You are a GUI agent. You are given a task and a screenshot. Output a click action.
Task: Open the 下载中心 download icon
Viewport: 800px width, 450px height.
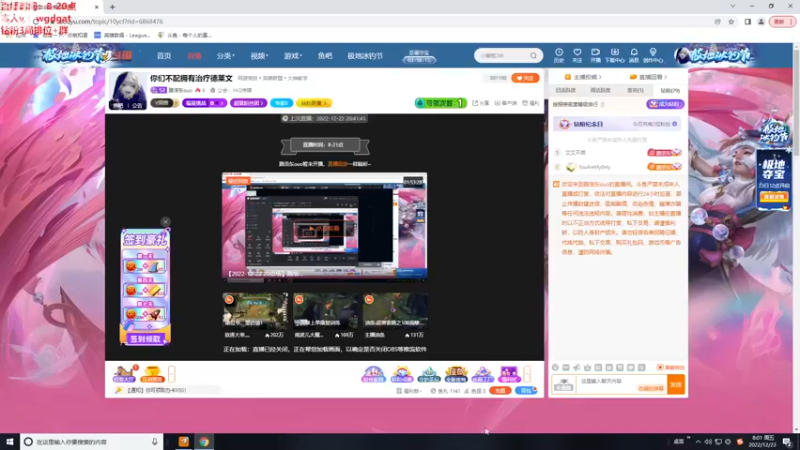[614, 55]
